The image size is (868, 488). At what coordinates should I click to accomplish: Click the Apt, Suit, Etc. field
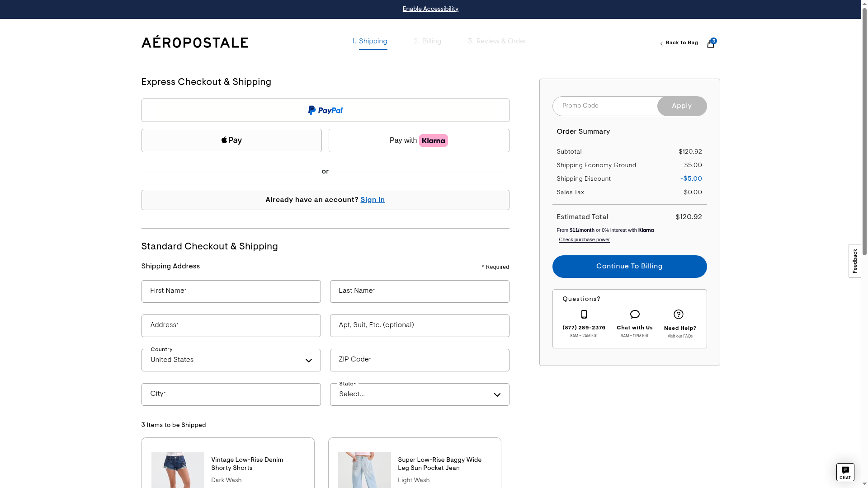coord(420,326)
